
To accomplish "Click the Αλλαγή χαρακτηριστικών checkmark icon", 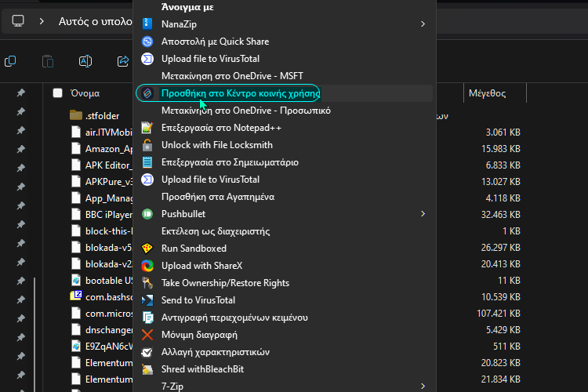I will click(x=147, y=352).
